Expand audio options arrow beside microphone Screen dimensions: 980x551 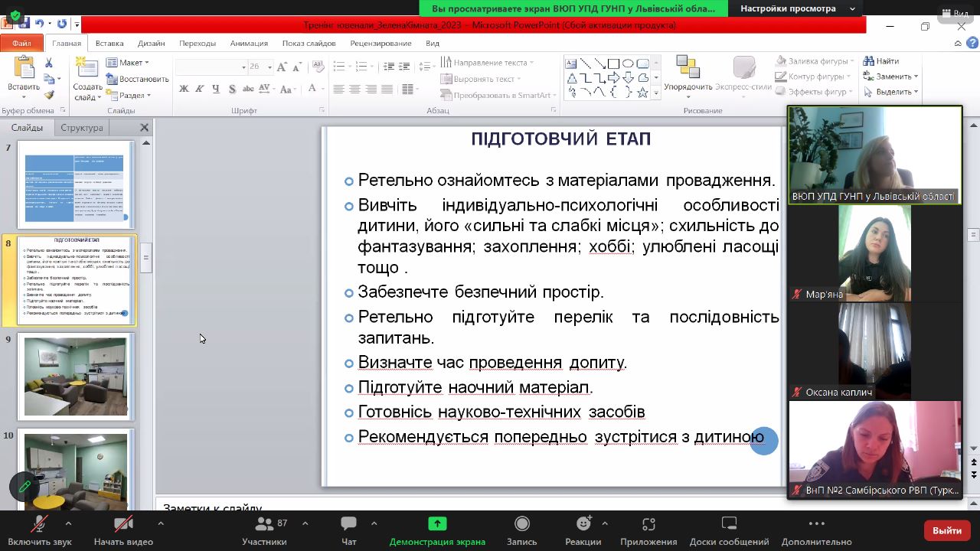point(68,524)
